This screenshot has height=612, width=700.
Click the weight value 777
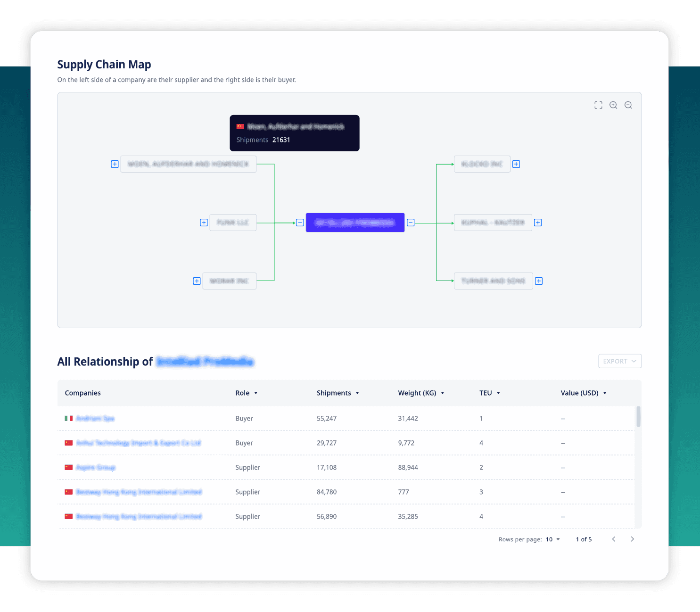[404, 492]
